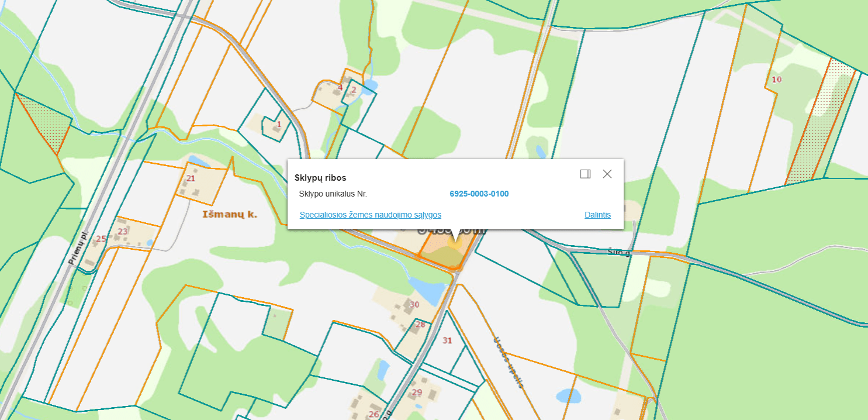
Task: Click the dotted hatched parcel beside number 10
Action: coord(820,123)
